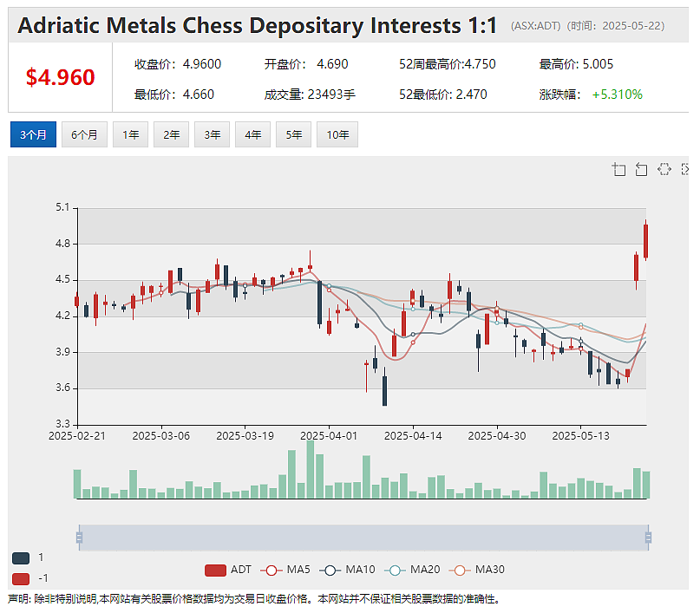
Task: Choose the 5年 time range
Action: pos(293,134)
